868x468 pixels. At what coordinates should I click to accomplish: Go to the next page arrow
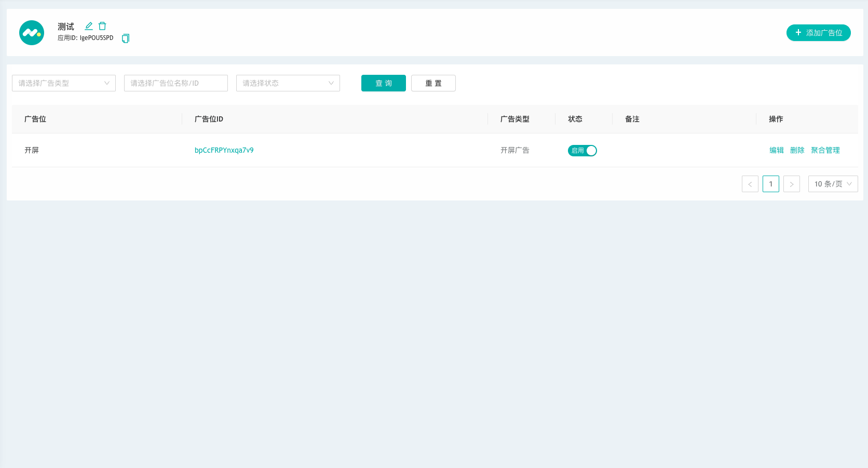click(791, 184)
